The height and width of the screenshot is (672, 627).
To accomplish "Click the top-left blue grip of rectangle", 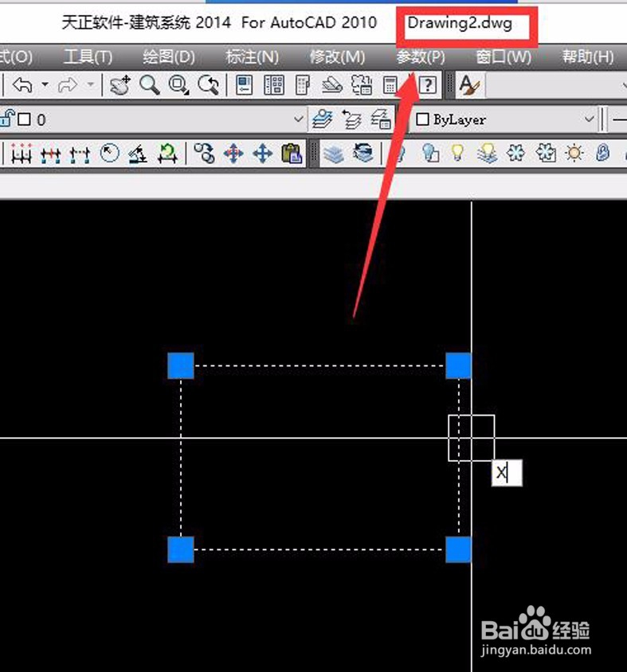I will (181, 365).
